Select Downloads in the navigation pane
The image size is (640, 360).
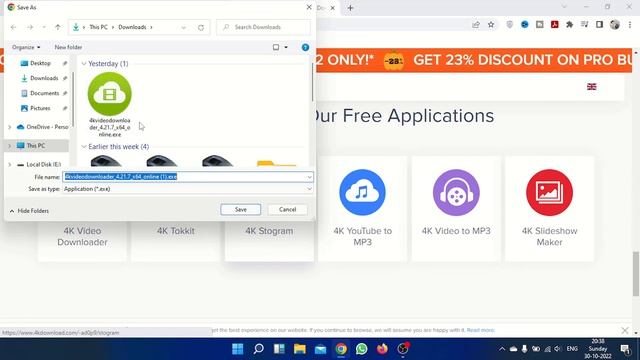[44, 78]
